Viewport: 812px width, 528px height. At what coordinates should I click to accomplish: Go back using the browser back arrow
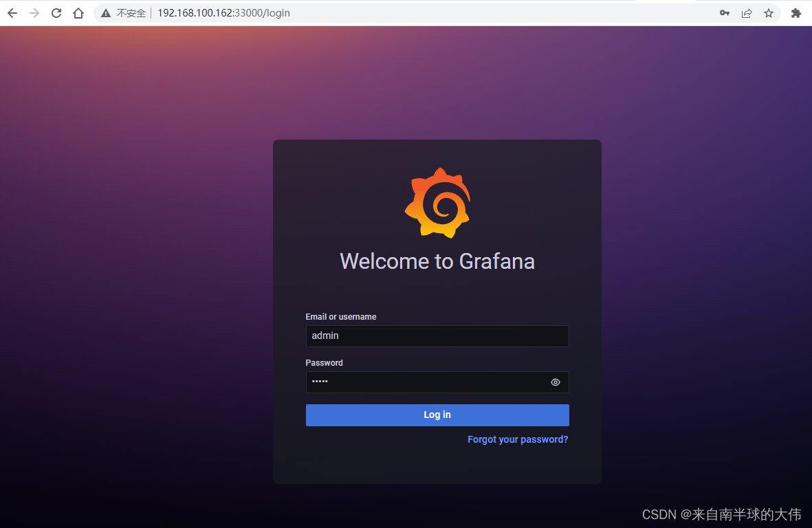click(12, 13)
